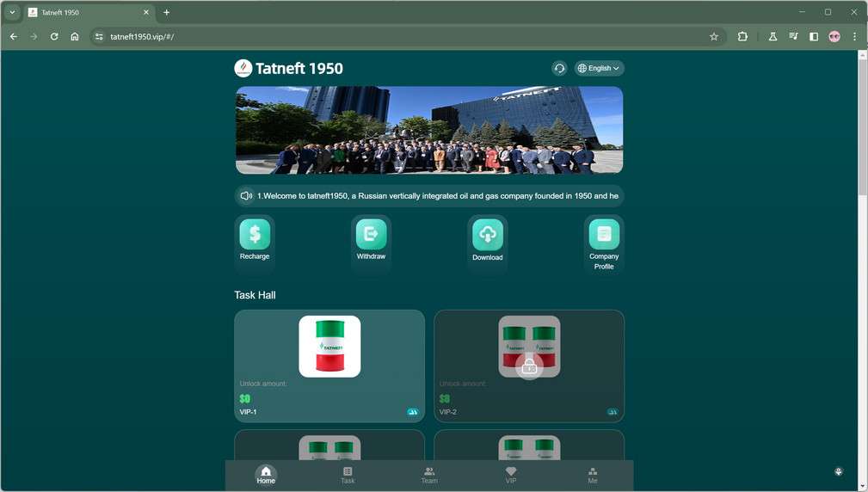Click the $0 unlock amount on VIP-1
Image resolution: width=868 pixels, height=492 pixels.
click(x=244, y=398)
